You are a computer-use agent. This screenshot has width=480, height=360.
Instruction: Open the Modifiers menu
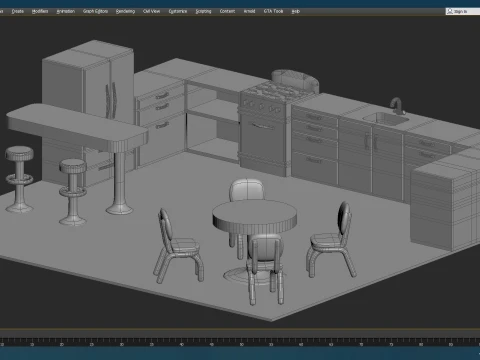click(x=40, y=11)
